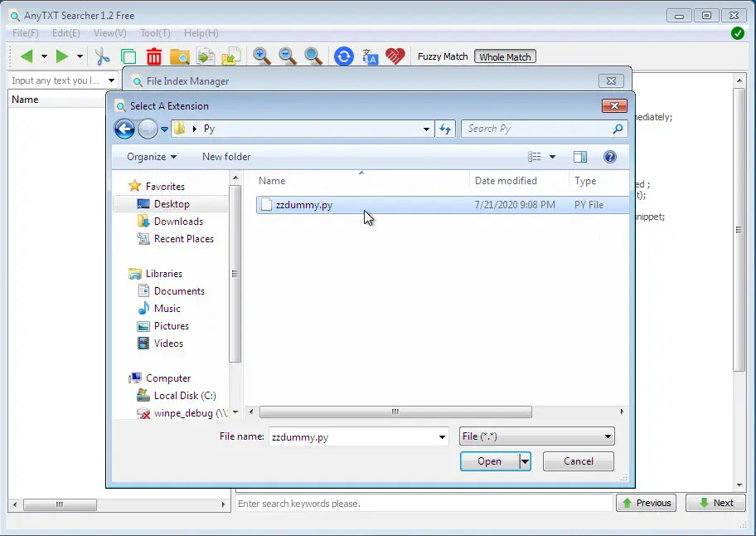
Task: Click the blue refresh index icon
Action: pos(344,56)
